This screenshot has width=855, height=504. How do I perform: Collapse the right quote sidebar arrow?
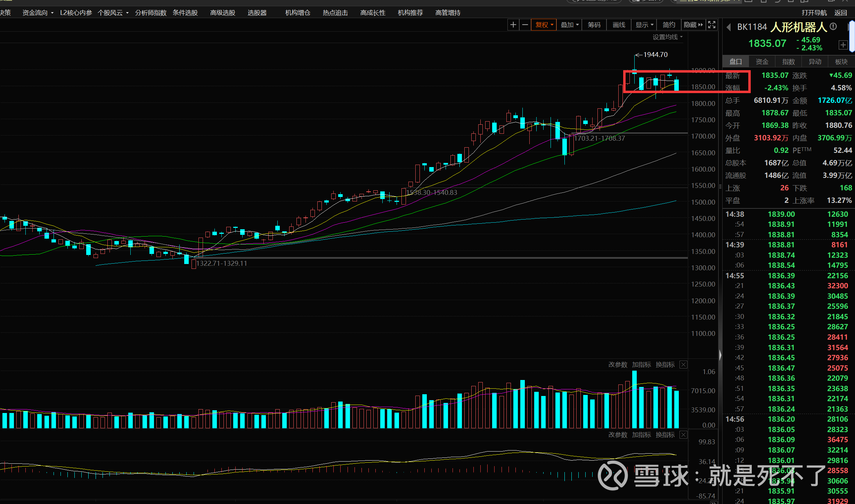pos(720,355)
